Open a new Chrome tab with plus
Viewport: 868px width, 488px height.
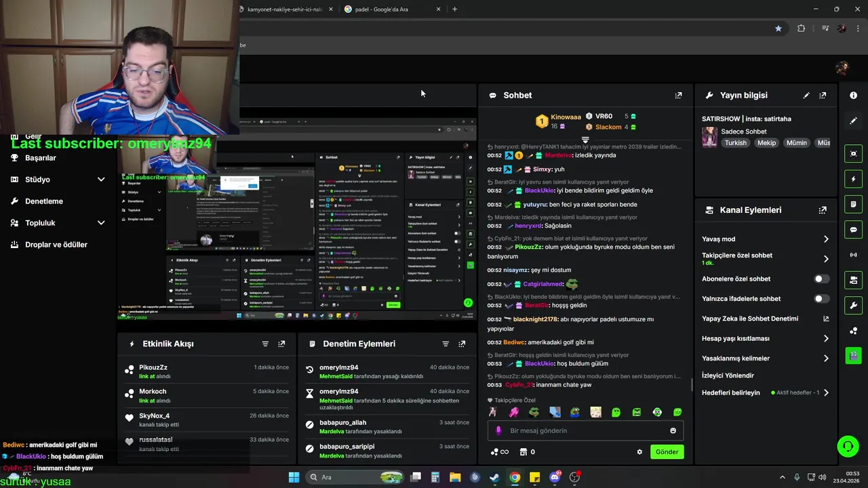[454, 9]
